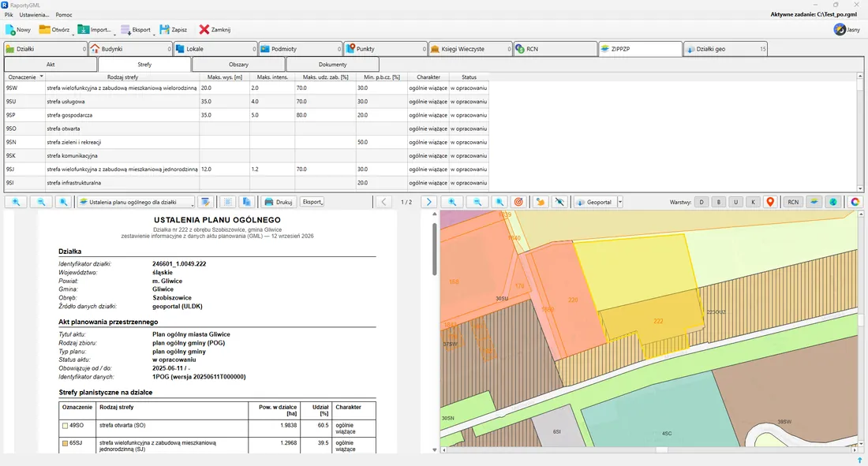The height and width of the screenshot is (466, 868).
Task: Open the report template editor icon
Action: pos(205,202)
